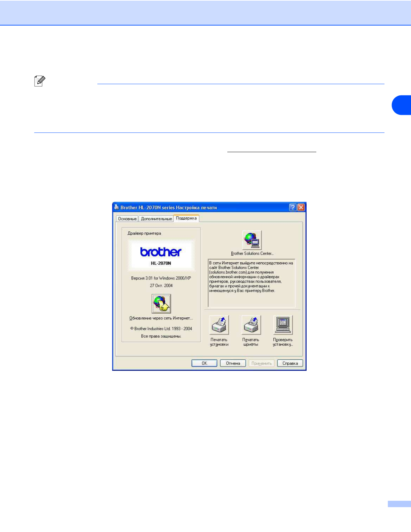Click the Отмена button
411x532 pixels.
[233, 363]
